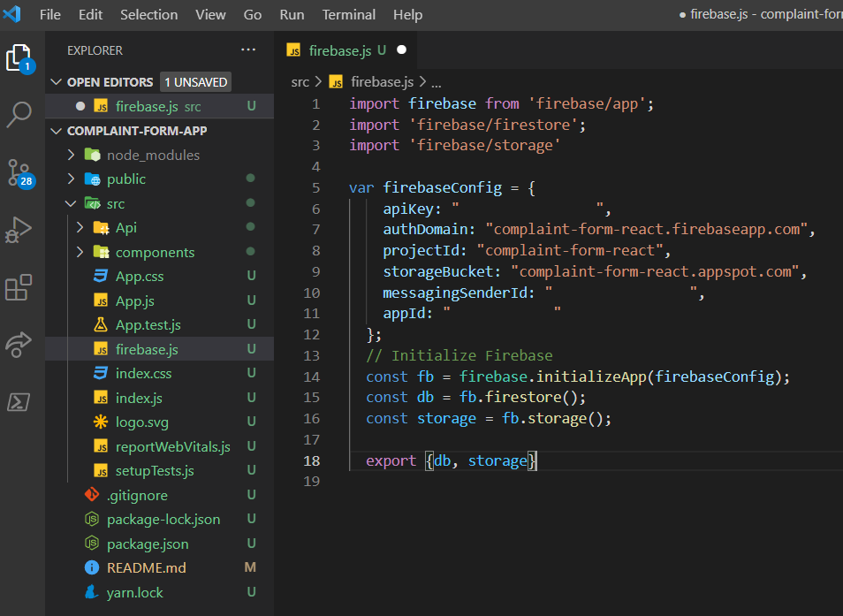Open the Go menu in the menu bar
This screenshot has height=616, width=843.
click(x=252, y=14)
